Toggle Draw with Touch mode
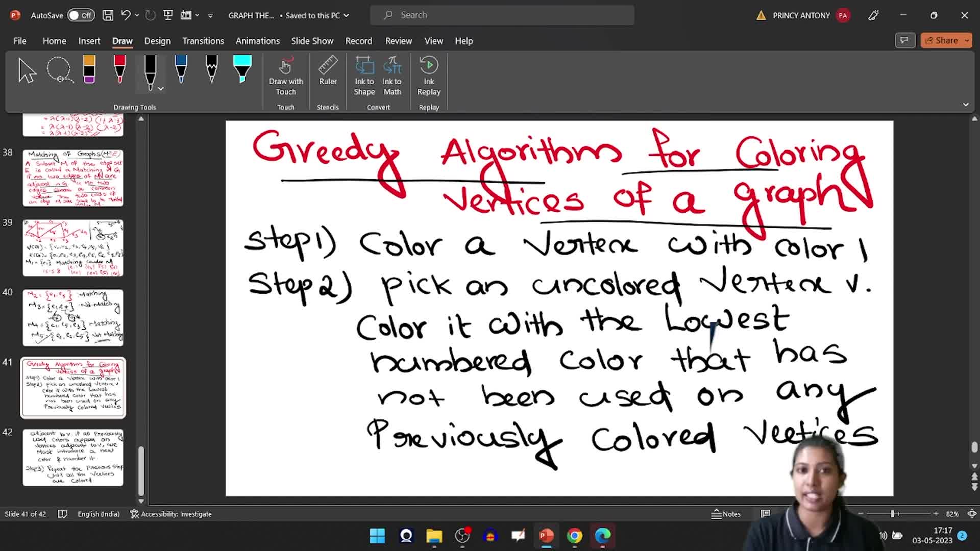The width and height of the screenshot is (980, 551). (286, 76)
